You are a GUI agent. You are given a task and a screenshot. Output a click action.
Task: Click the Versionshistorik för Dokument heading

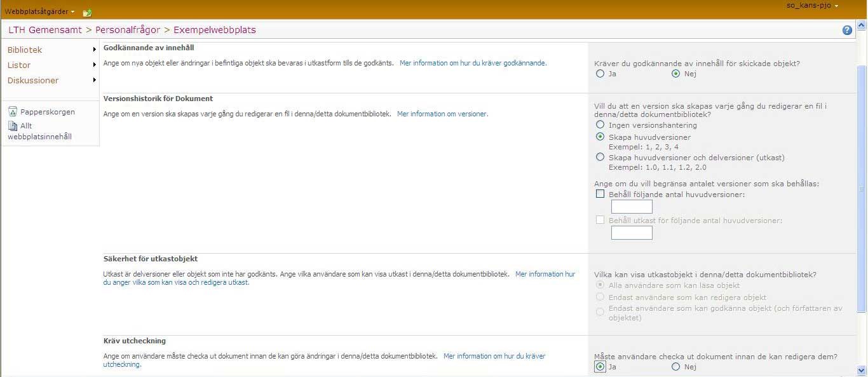[x=158, y=99]
